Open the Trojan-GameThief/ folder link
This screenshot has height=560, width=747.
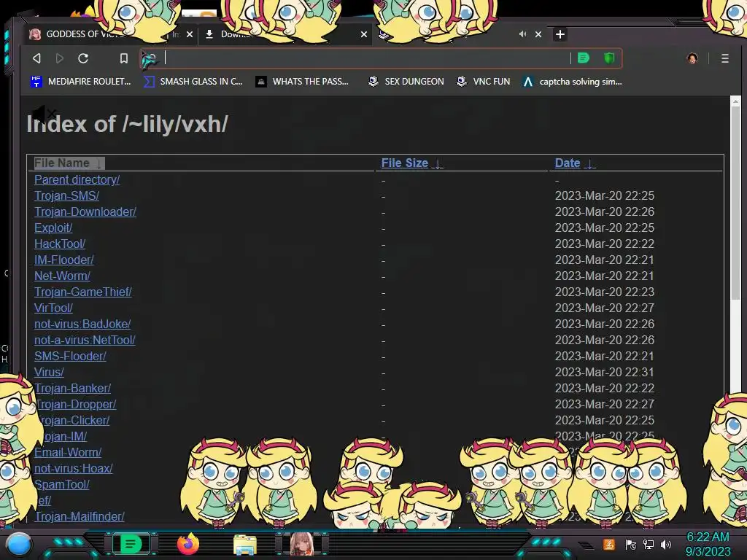(x=83, y=292)
